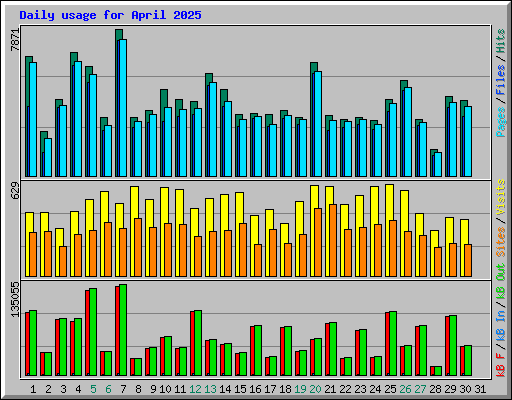Select day label 8 on the axis
The width and height of the screenshot is (512, 400).
[138, 389]
